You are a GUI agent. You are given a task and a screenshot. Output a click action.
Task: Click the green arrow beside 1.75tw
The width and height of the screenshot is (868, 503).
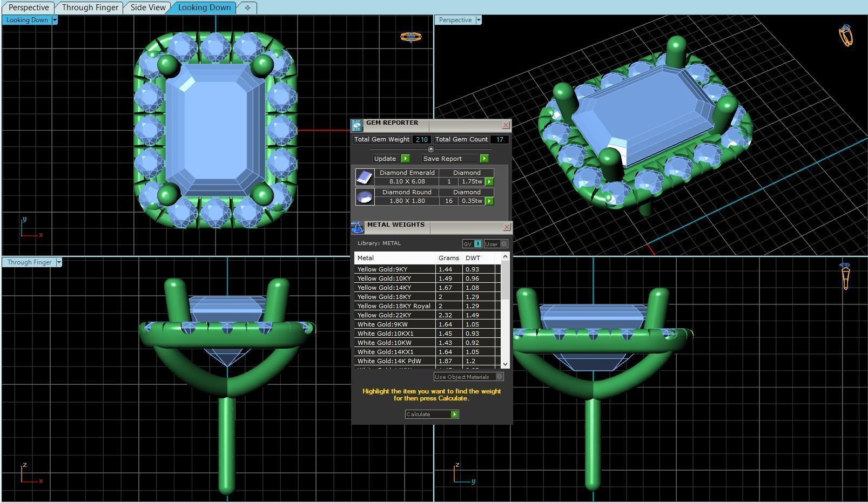[x=489, y=182]
